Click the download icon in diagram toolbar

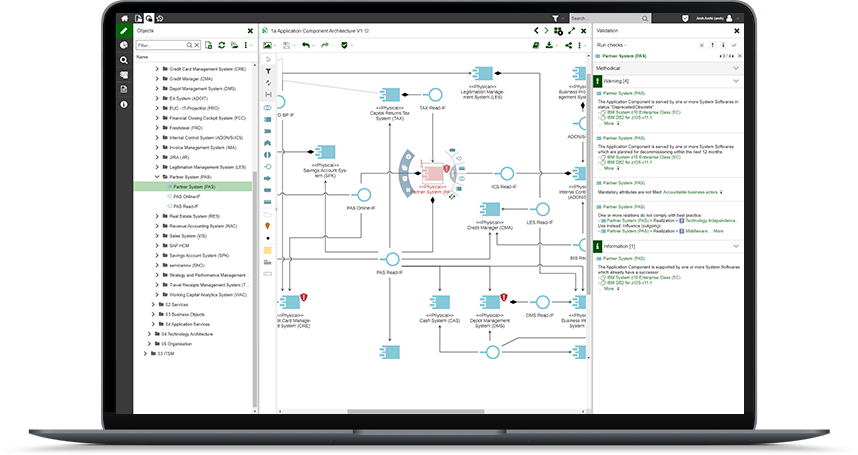550,45
